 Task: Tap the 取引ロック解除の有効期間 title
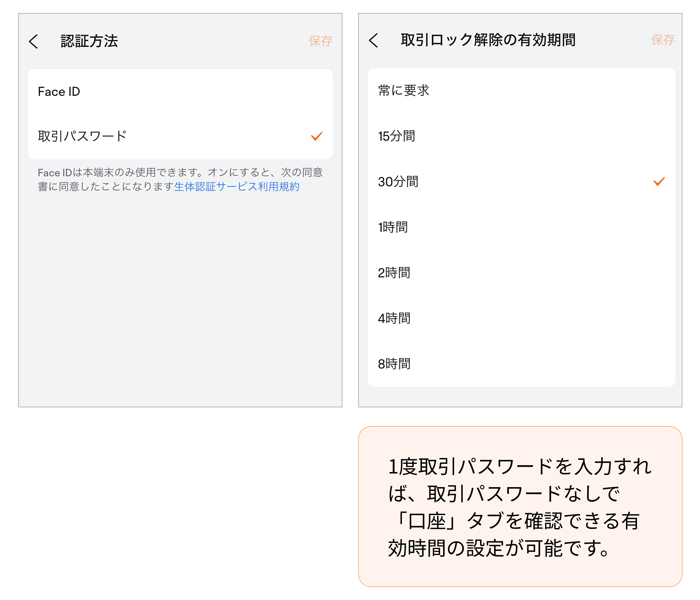[488, 40]
